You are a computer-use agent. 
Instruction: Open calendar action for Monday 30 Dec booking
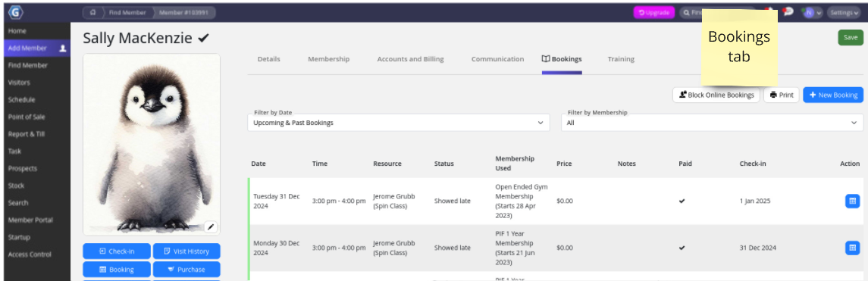click(853, 247)
